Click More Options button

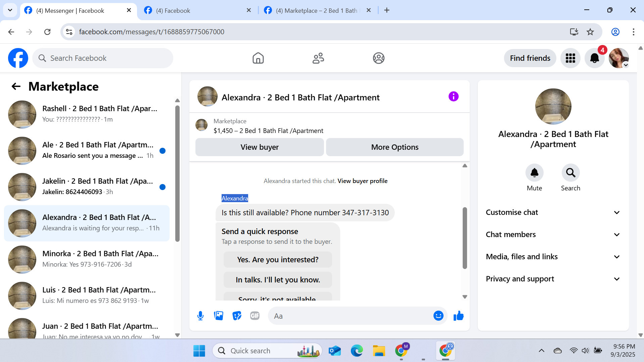(395, 147)
